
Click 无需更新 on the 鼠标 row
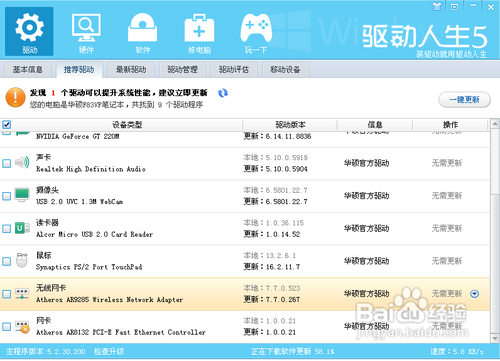(x=447, y=261)
